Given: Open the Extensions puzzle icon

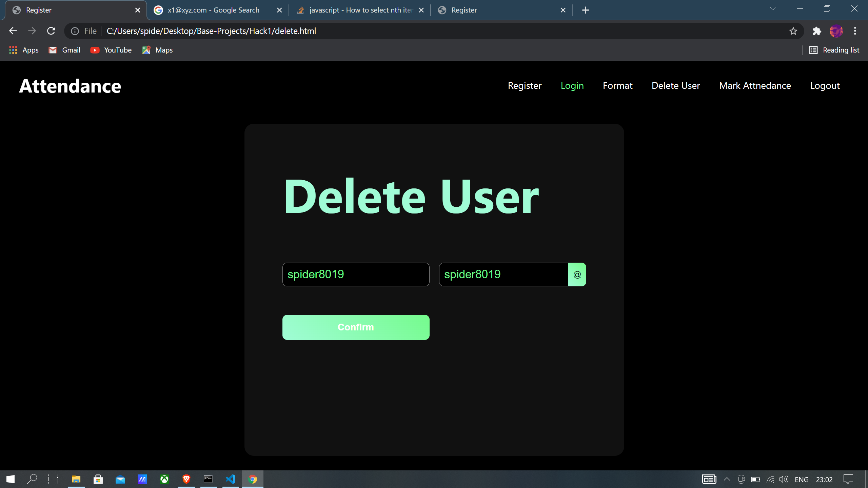Looking at the screenshot, I should [817, 31].
